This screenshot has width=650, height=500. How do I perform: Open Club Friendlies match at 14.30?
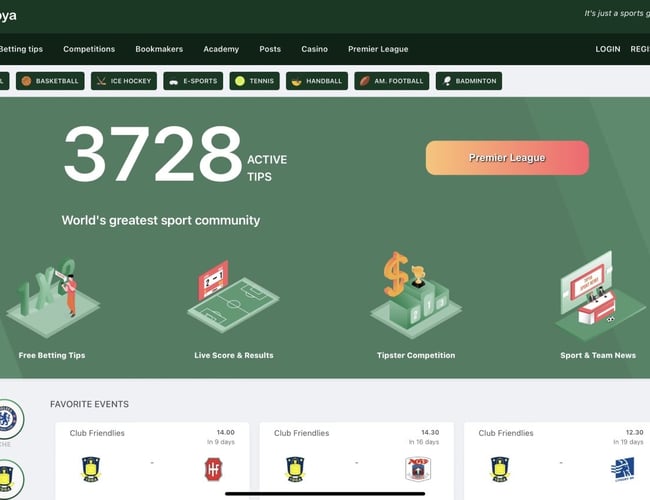(357, 460)
